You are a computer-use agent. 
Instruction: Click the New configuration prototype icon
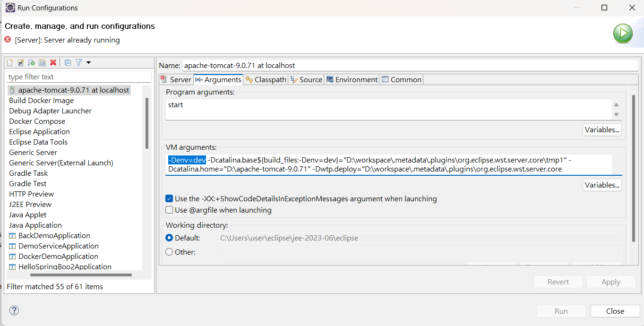pos(21,62)
